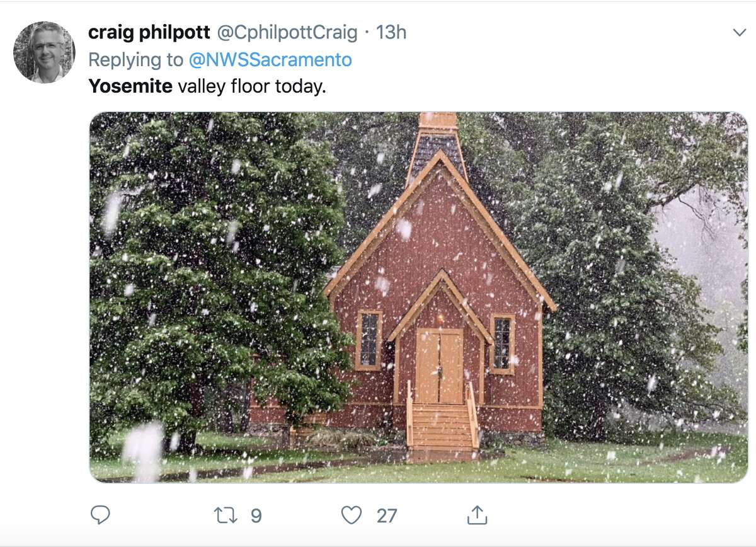
Task: Select the Yosemite tweet text
Action: [208, 85]
